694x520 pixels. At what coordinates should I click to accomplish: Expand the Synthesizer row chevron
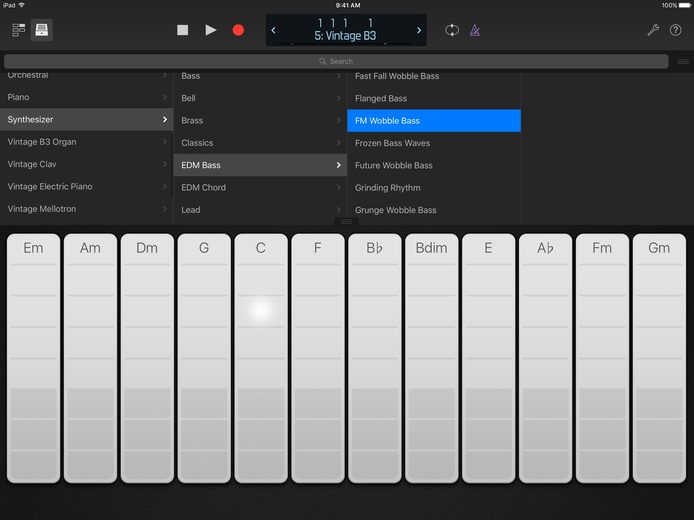pos(165,119)
